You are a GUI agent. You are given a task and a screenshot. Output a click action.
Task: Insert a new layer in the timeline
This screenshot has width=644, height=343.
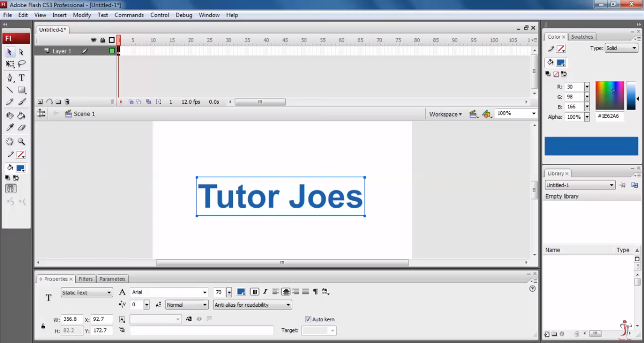(40, 101)
